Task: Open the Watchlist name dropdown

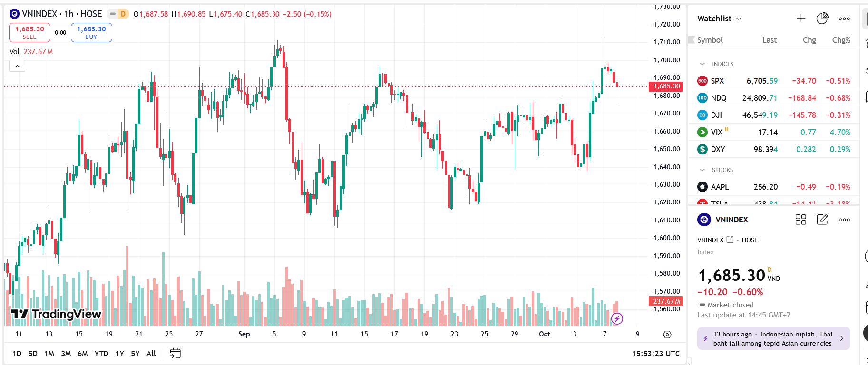Action: [x=719, y=19]
